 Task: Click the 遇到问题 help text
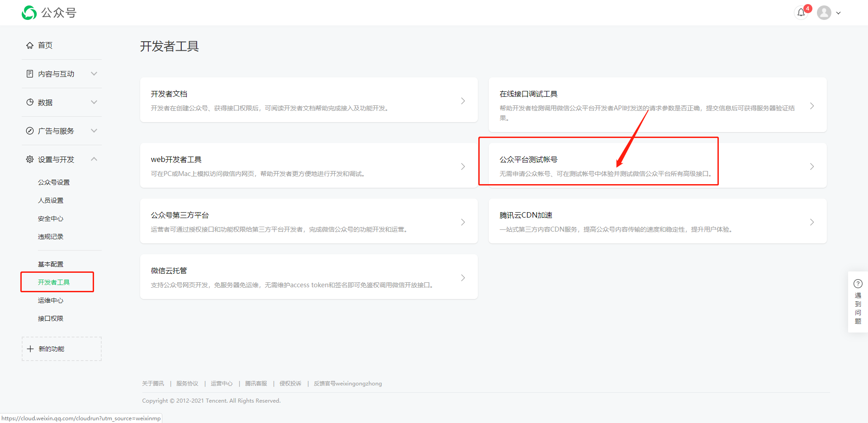point(858,308)
